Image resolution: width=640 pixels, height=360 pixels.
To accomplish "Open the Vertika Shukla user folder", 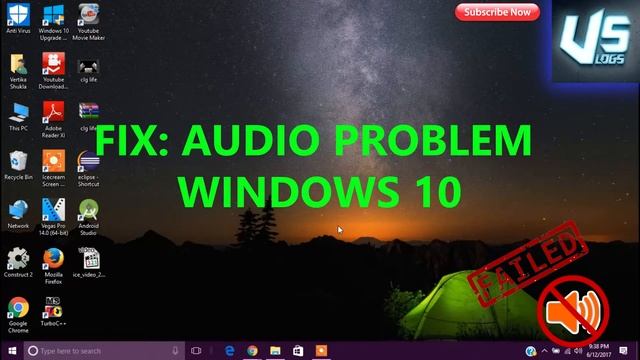I will tap(18, 71).
